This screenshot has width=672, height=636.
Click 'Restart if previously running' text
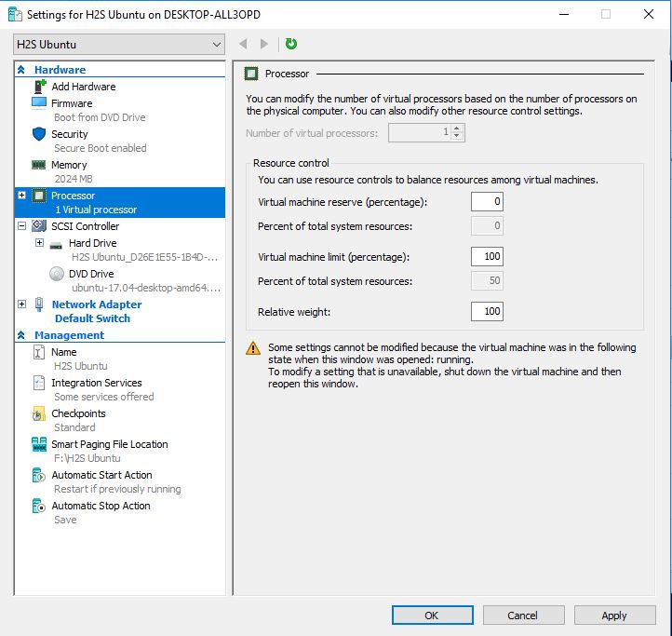(117, 489)
